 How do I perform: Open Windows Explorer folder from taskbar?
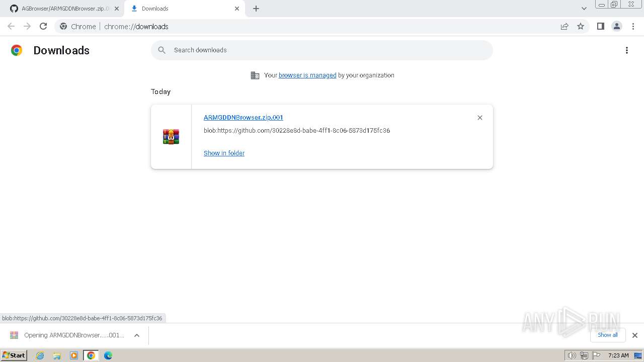coord(57,355)
